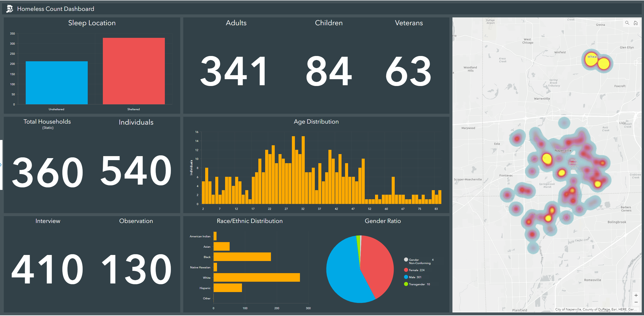Viewport: 644px width, 316px height.
Task: Expand the collapsed left side panel
Action: point(1,164)
